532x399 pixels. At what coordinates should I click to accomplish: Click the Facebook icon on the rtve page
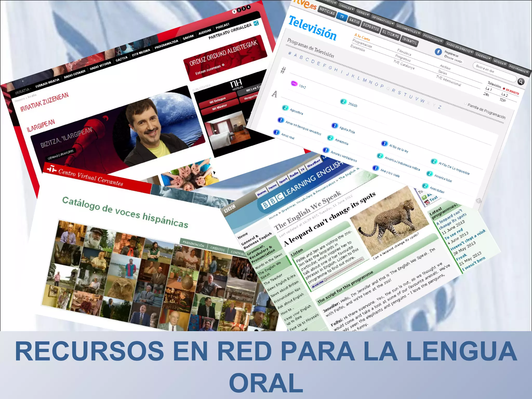(x=438, y=51)
